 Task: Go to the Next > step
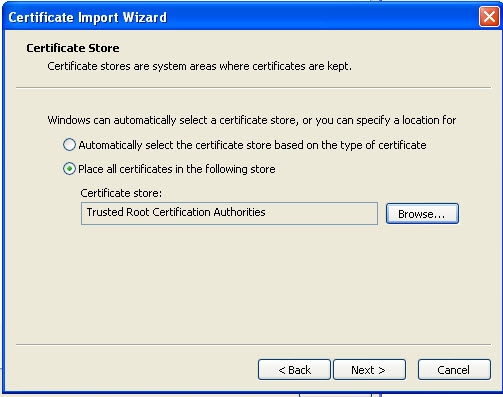click(369, 370)
